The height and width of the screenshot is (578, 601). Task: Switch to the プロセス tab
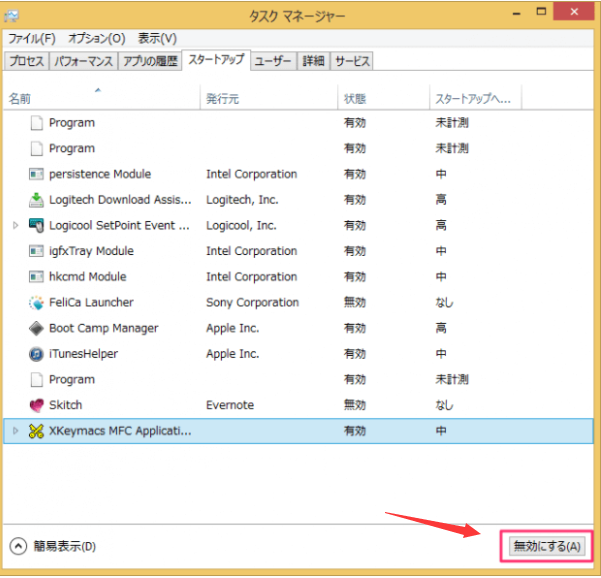pos(26,61)
